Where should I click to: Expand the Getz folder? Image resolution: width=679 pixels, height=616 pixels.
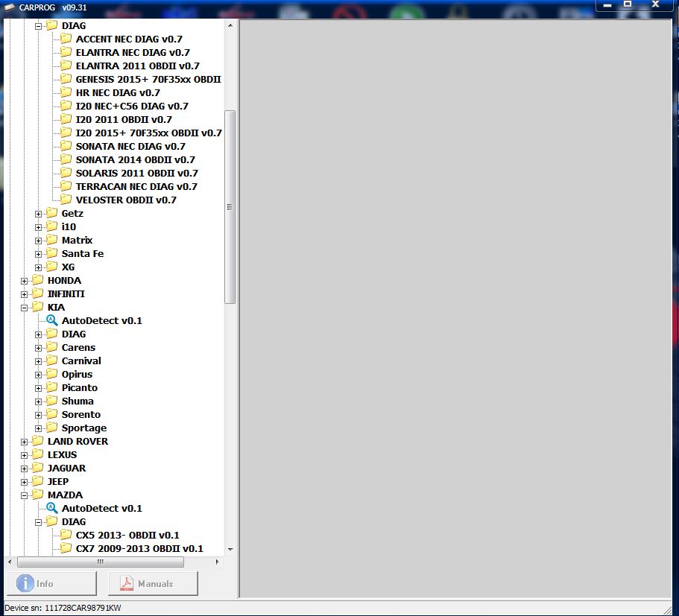point(39,214)
